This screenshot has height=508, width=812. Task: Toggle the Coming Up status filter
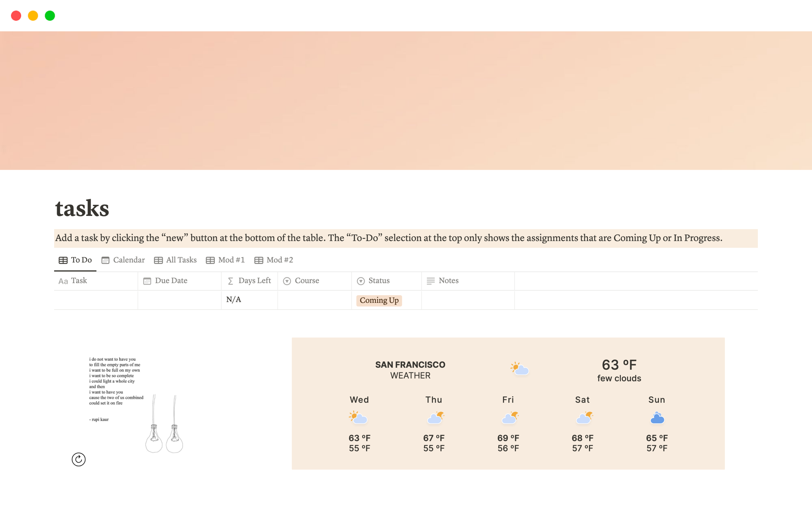coord(379,300)
